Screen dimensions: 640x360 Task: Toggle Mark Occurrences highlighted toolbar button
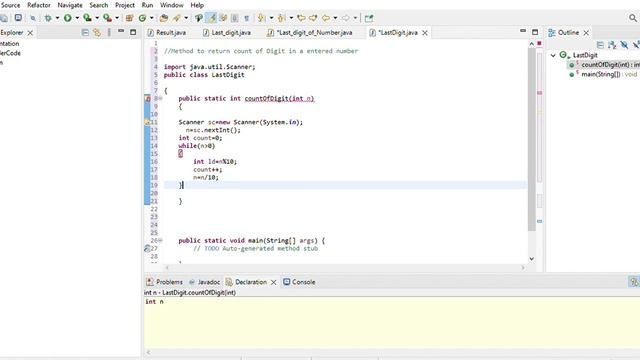(x=211, y=18)
